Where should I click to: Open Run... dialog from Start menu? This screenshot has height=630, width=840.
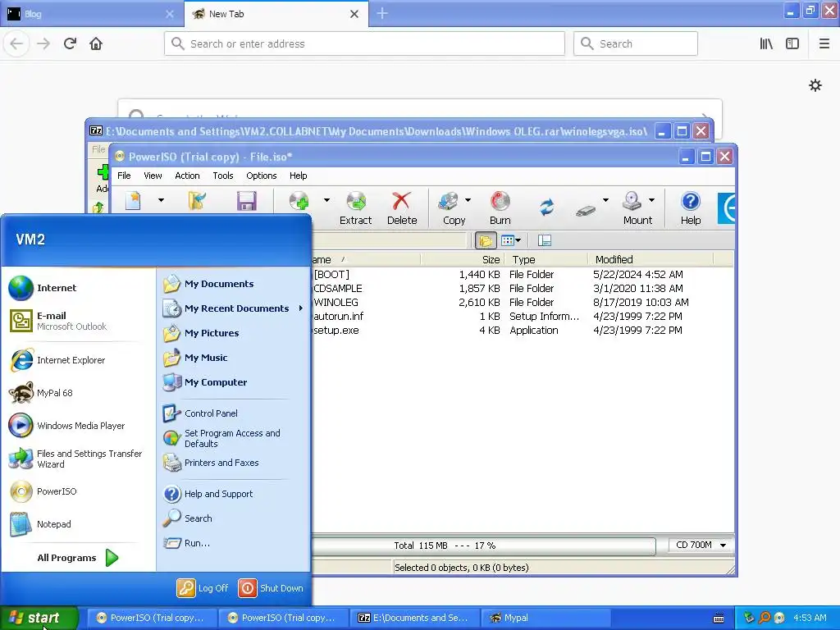pyautogui.click(x=234, y=543)
